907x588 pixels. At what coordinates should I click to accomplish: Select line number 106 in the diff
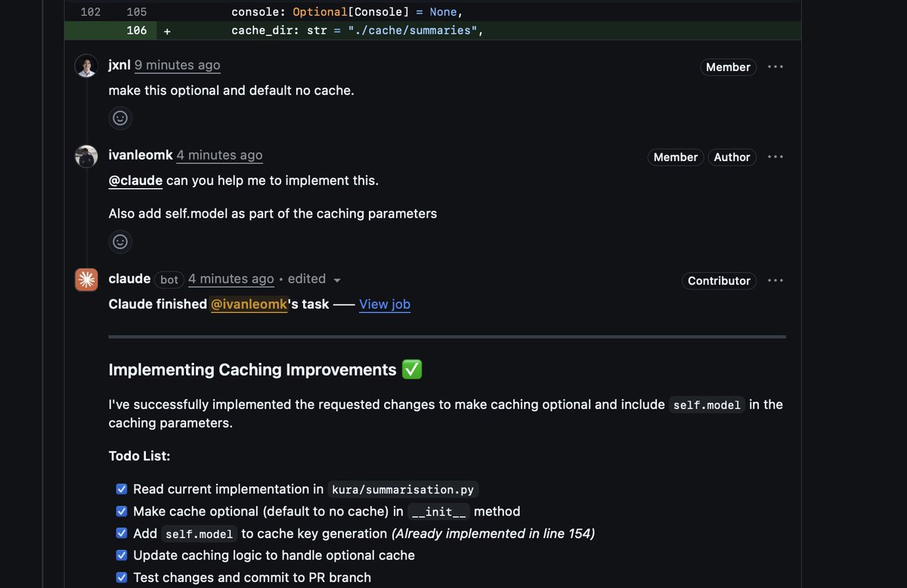pos(137,31)
